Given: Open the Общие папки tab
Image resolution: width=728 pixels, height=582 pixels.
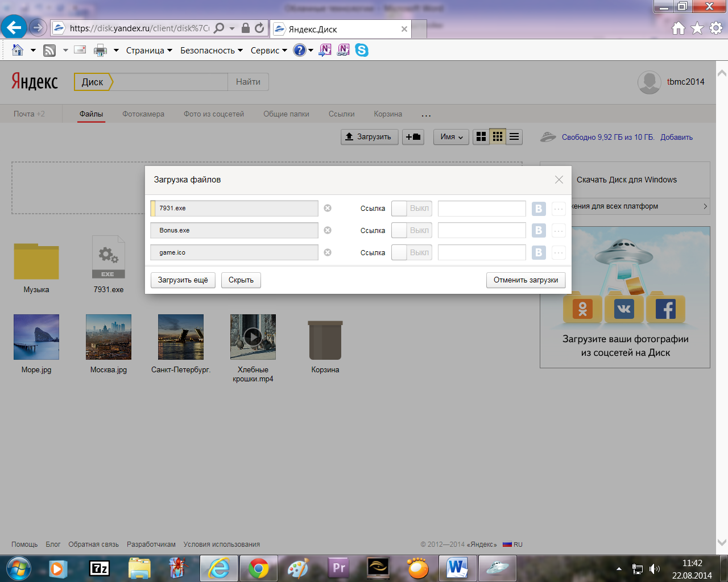Looking at the screenshot, I should pos(286,114).
